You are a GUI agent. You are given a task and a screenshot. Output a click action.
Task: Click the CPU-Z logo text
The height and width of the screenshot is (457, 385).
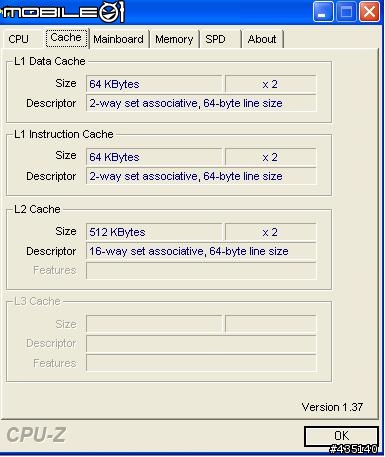[x=36, y=435]
